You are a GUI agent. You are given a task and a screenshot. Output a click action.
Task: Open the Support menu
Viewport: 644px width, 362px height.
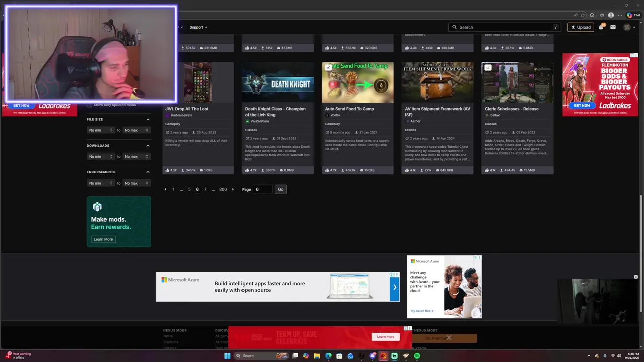point(198,27)
